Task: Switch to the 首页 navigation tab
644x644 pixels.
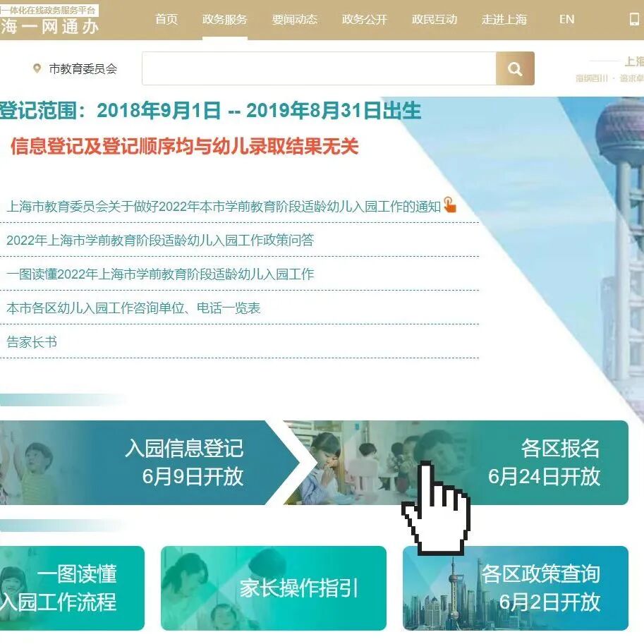Action: click(x=165, y=19)
